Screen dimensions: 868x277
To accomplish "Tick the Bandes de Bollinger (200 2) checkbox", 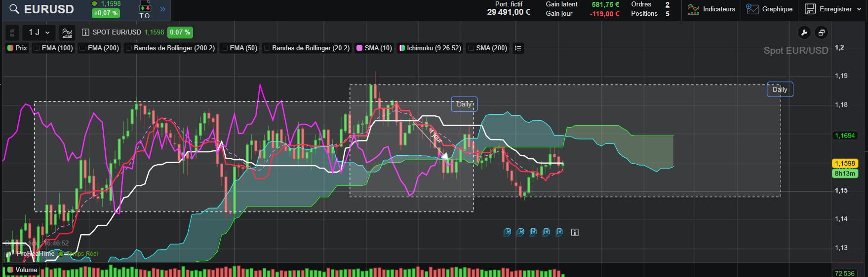I will (x=129, y=48).
